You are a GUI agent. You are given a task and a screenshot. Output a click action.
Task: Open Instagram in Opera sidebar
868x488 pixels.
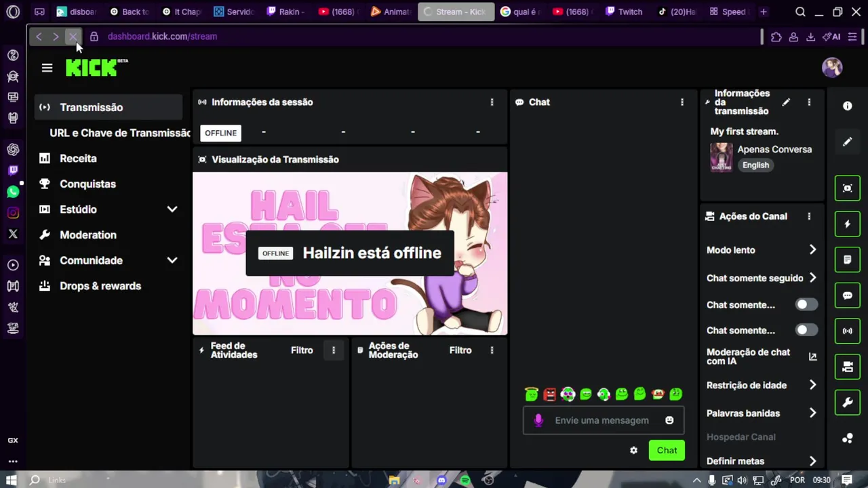(x=13, y=213)
